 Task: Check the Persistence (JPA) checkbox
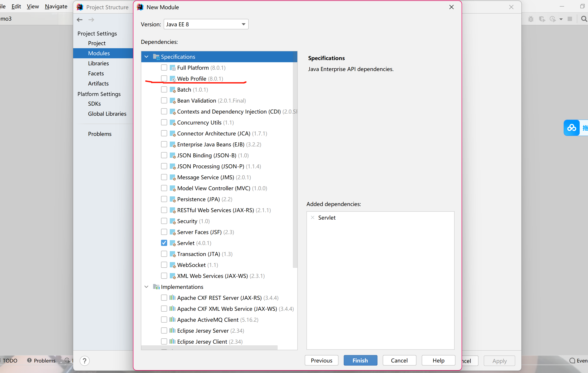click(x=164, y=199)
